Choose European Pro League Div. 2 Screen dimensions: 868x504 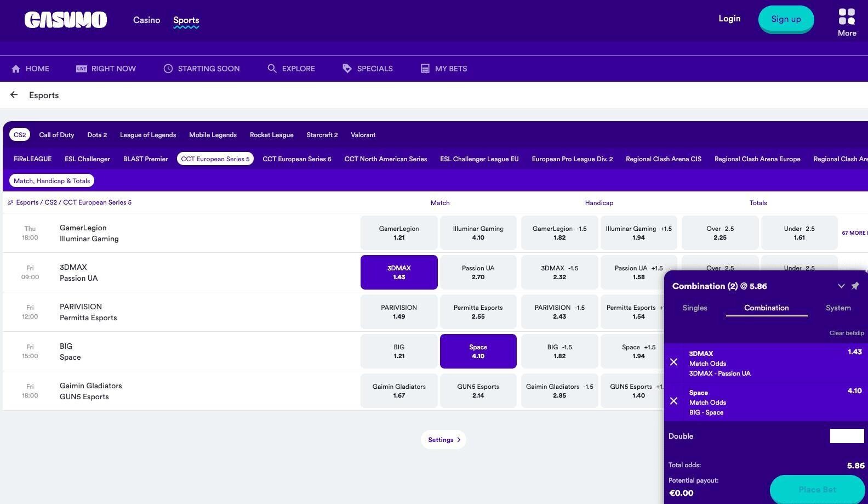click(x=572, y=159)
